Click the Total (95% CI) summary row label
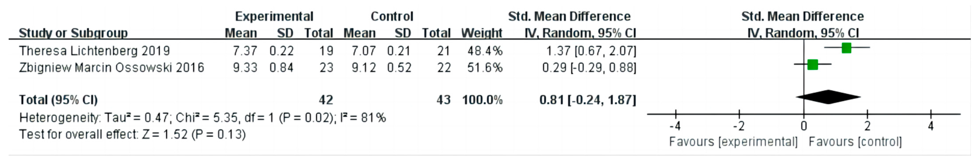The height and width of the screenshot is (164, 980). click(x=58, y=100)
